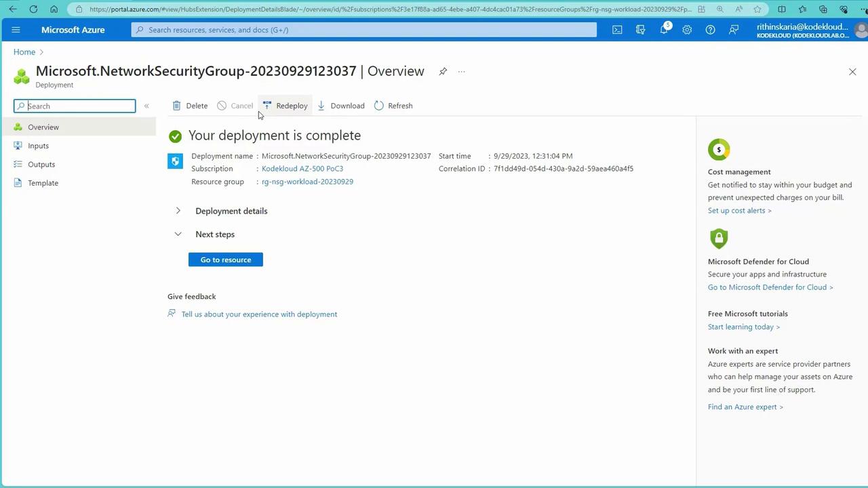The image size is (868, 488).
Task: Open portal settings gear
Action: [x=687, y=30]
